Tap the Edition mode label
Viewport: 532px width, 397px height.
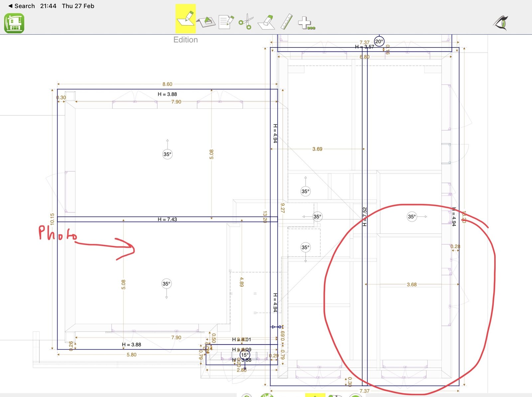click(186, 40)
